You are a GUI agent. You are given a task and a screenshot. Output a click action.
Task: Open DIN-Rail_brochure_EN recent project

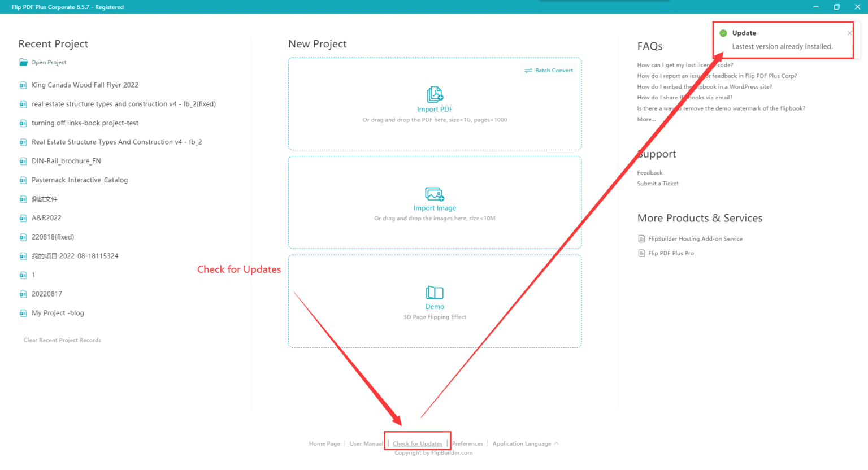pos(66,161)
